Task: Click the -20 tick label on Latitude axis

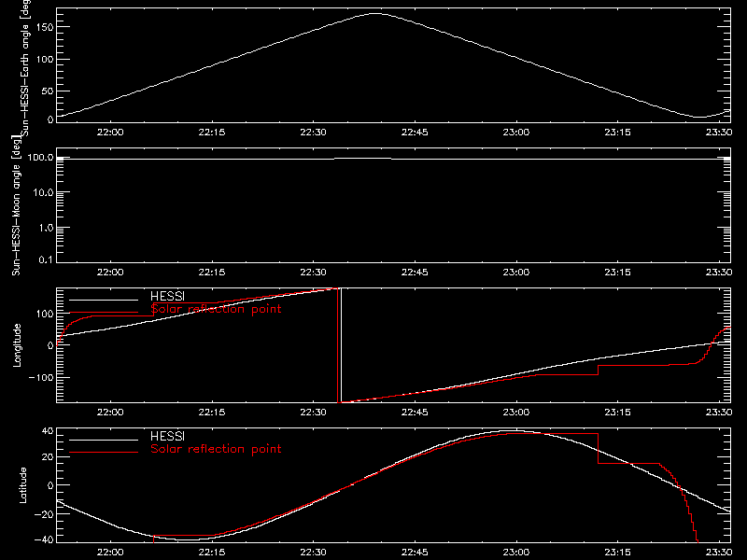Action: [x=44, y=514]
